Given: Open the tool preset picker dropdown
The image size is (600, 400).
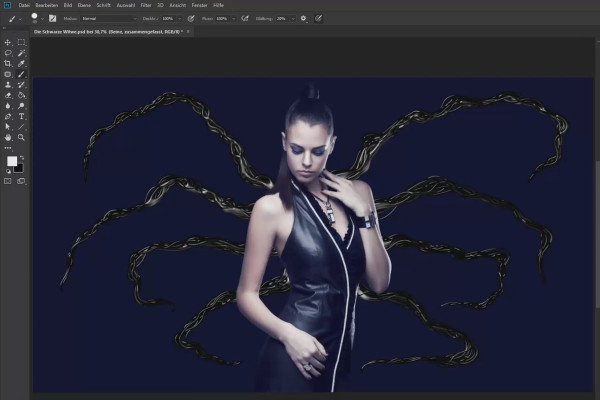Looking at the screenshot, I should tap(20, 19).
